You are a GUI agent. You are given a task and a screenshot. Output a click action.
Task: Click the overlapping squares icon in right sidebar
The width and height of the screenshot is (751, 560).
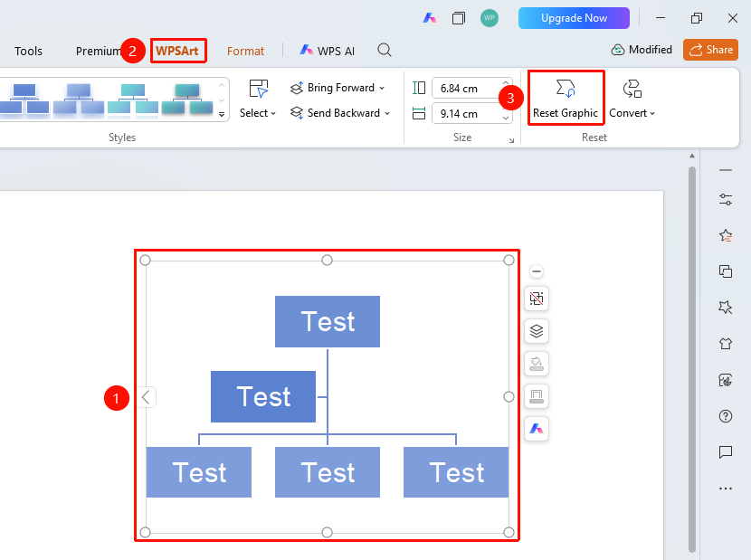click(x=726, y=271)
